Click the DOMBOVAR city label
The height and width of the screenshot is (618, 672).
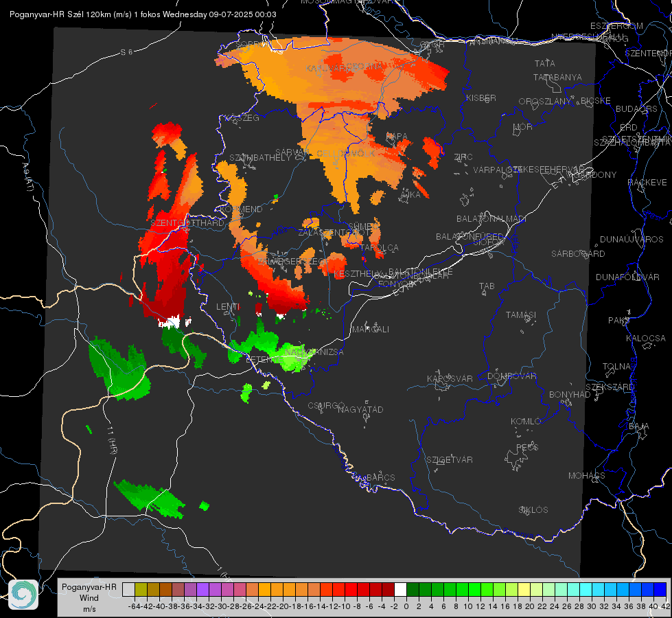tap(512, 376)
